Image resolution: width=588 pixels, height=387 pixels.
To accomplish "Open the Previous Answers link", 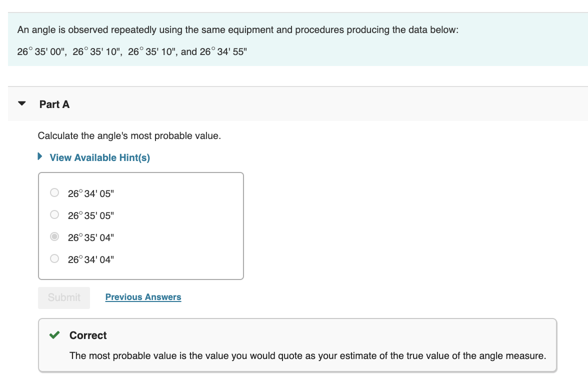I will point(143,297).
